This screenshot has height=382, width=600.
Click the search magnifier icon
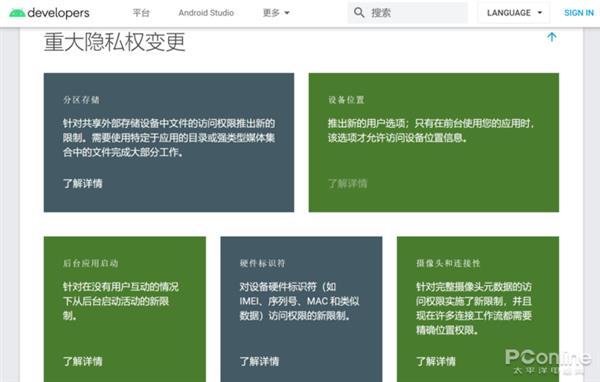(x=359, y=13)
